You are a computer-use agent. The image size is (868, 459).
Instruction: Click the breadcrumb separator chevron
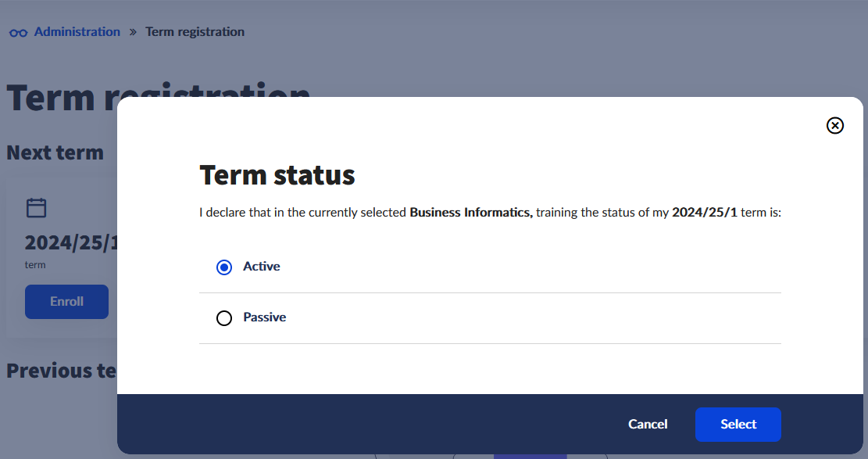point(133,32)
